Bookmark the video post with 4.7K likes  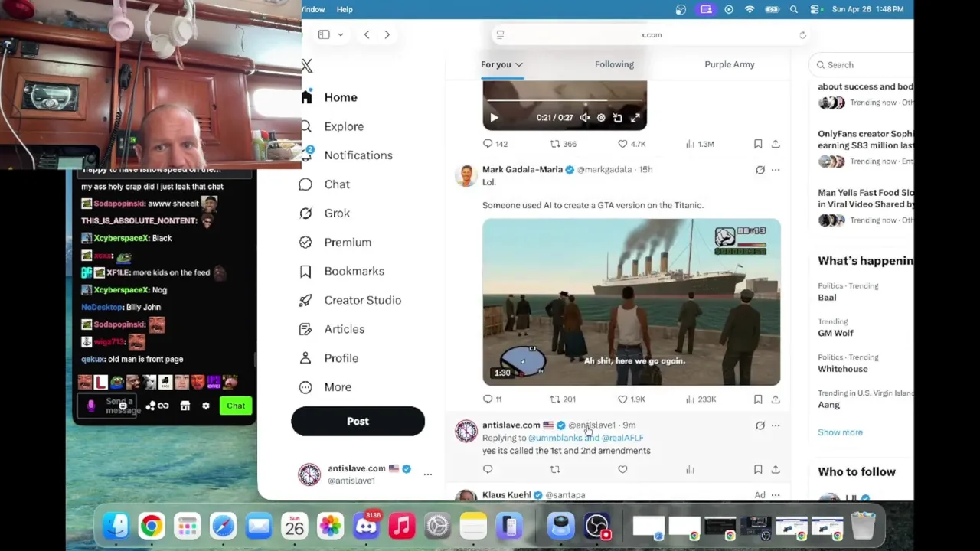coord(758,144)
